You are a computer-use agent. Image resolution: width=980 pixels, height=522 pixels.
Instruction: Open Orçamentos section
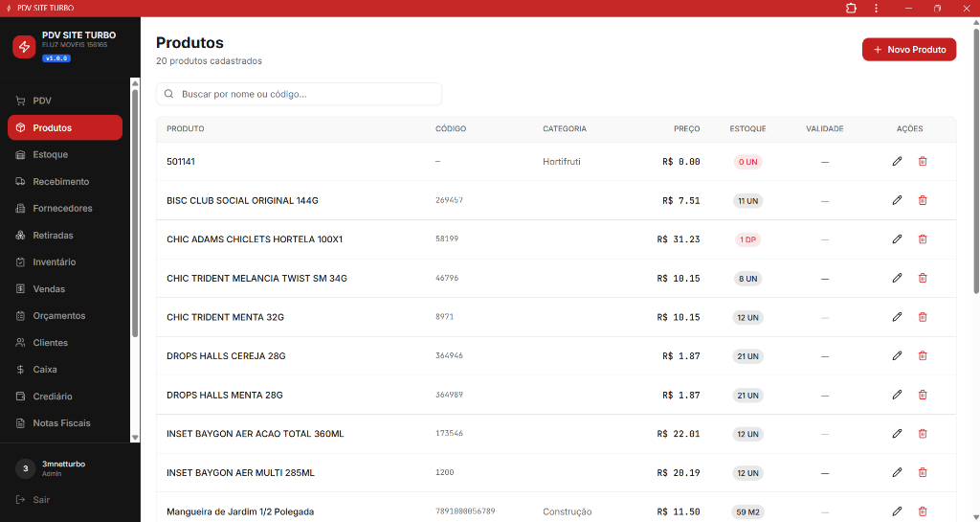tap(65, 316)
